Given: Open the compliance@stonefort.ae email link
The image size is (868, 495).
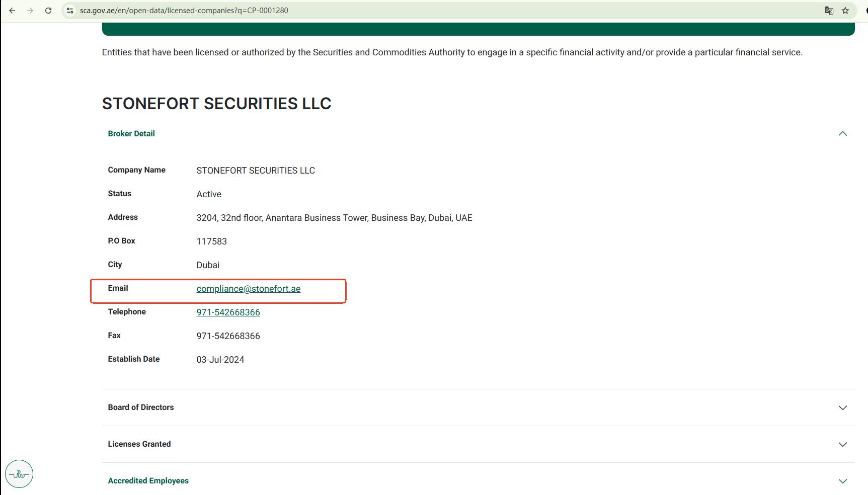Looking at the screenshot, I should pyautogui.click(x=249, y=289).
